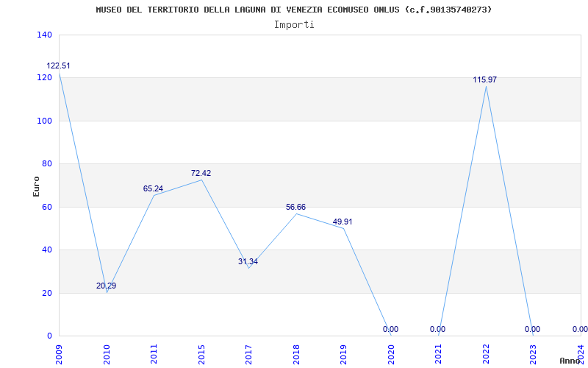Screen dimensions: 588x368
Task: Click the 122.51 data label for 2009
Action: tap(58, 66)
